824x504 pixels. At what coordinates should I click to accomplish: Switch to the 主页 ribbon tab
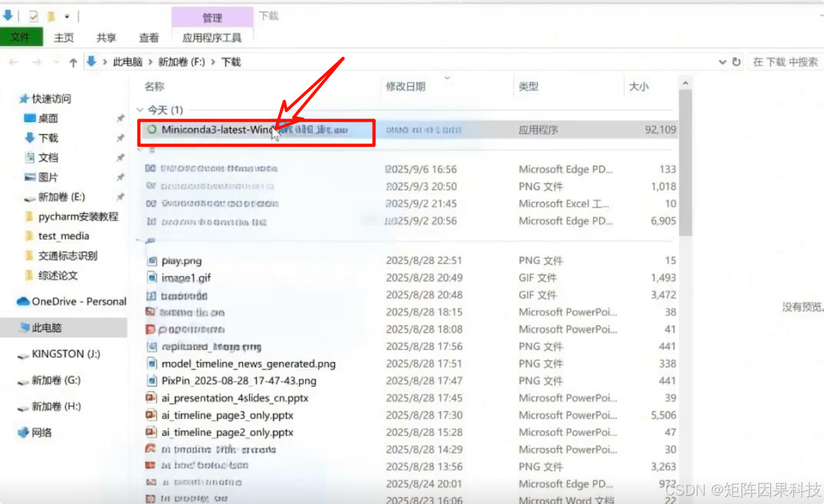(x=64, y=38)
